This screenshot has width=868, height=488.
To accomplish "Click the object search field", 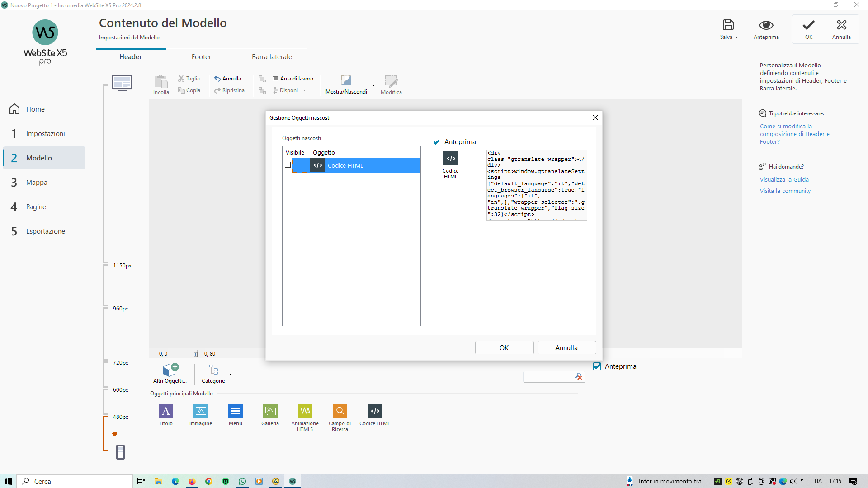I will 548,377.
